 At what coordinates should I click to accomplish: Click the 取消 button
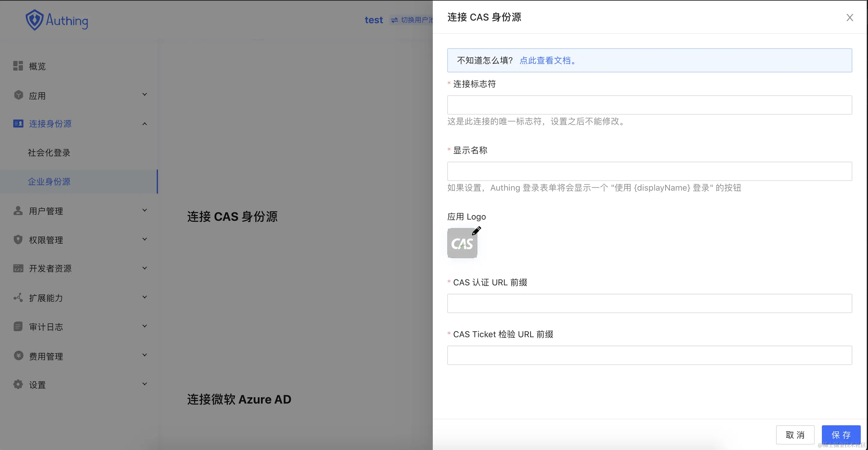click(795, 435)
